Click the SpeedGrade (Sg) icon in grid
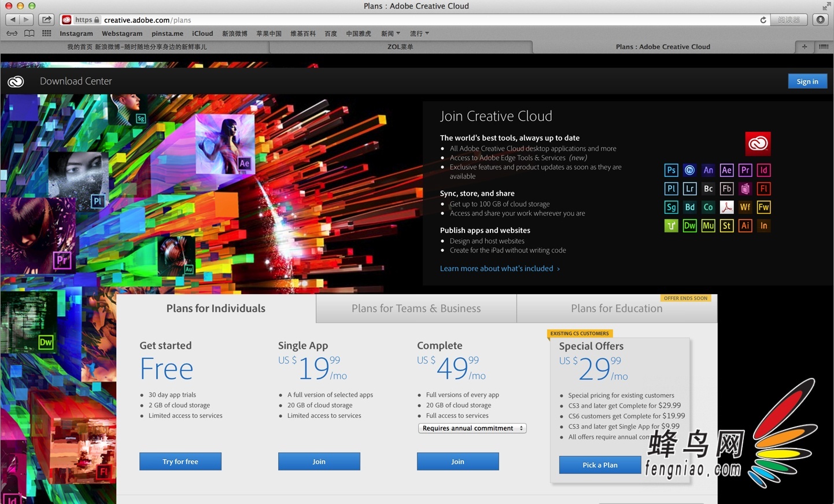834x504 pixels. click(x=671, y=207)
